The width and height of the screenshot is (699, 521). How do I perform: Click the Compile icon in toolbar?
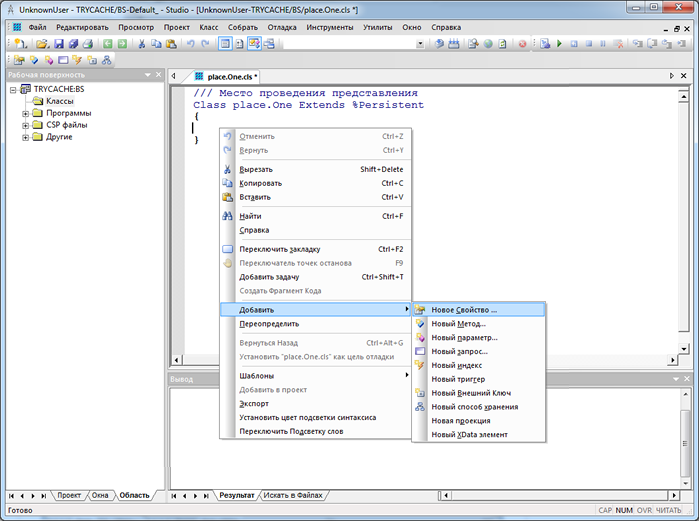click(440, 44)
